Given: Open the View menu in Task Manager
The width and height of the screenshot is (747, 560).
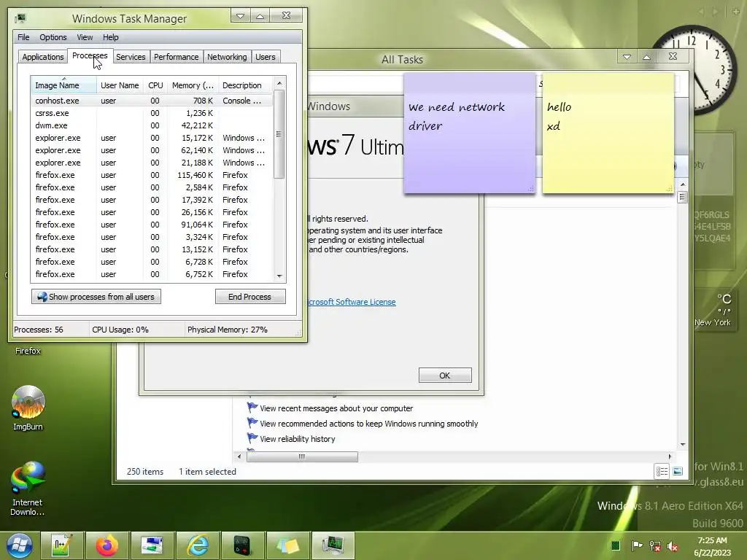Looking at the screenshot, I should point(85,37).
